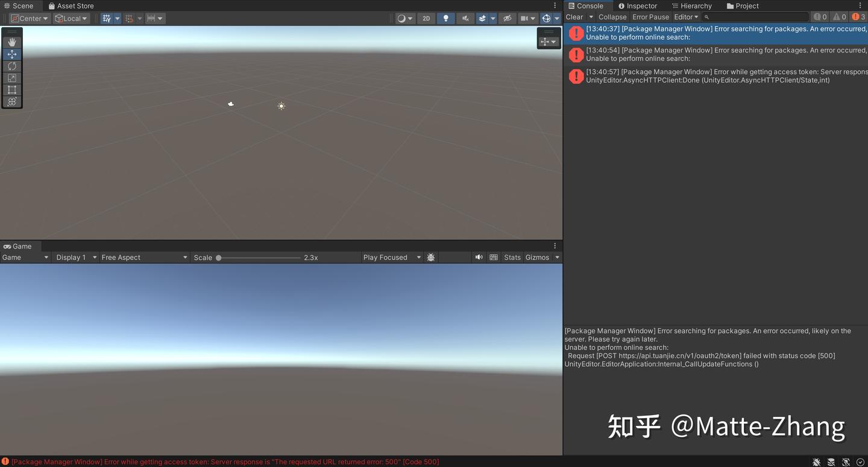Toggle scene view audio mute
The width and height of the screenshot is (868, 467).
tap(465, 18)
